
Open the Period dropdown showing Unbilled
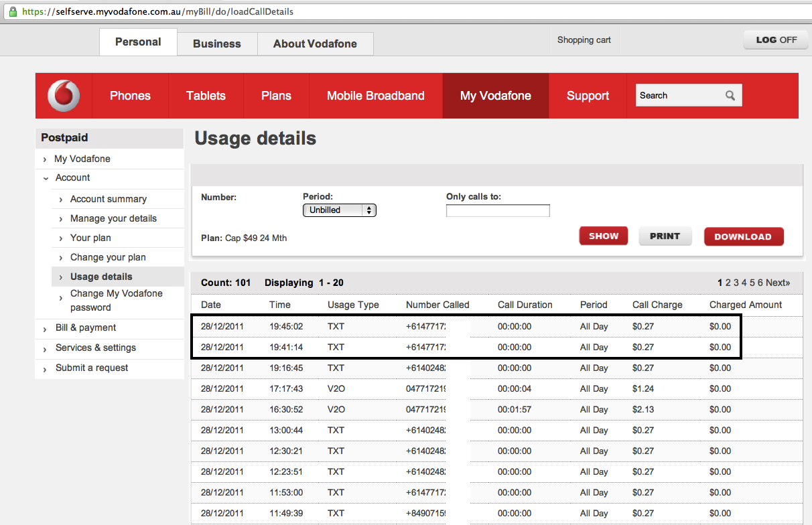coord(340,210)
